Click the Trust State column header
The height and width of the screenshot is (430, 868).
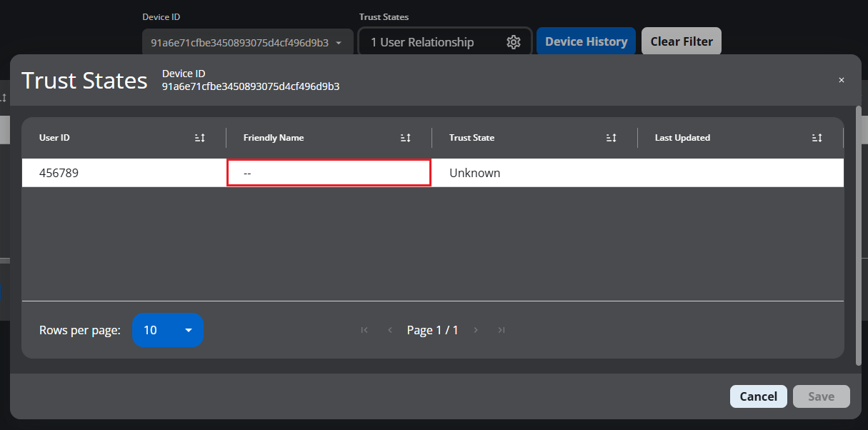coord(472,138)
